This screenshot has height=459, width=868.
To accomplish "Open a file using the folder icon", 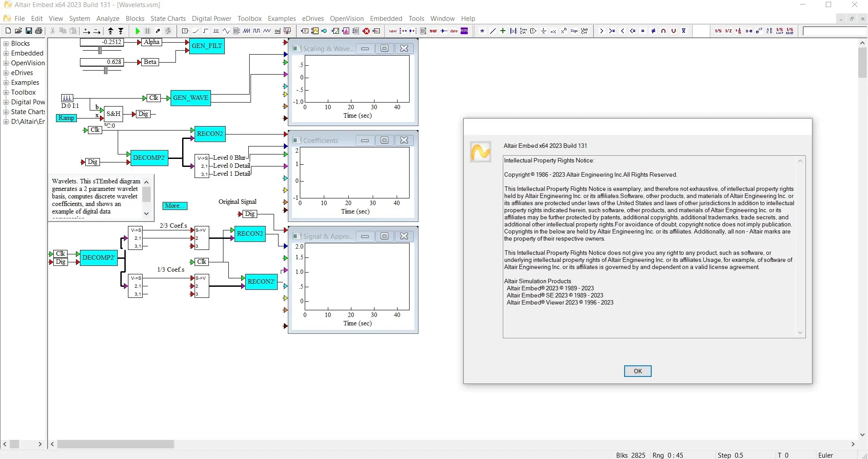I will tap(18, 31).
